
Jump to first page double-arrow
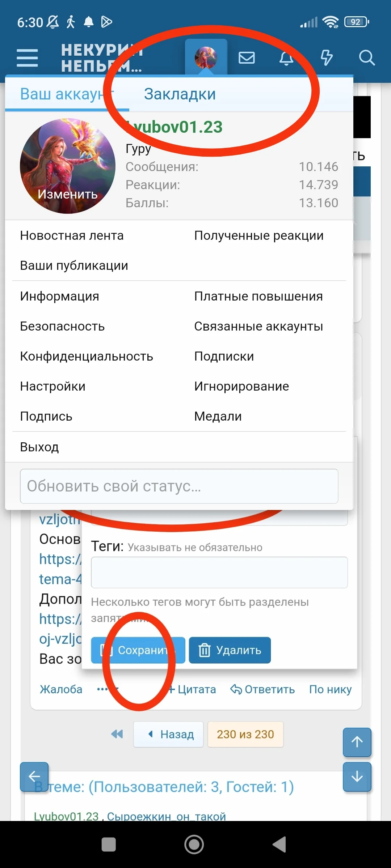(117, 734)
